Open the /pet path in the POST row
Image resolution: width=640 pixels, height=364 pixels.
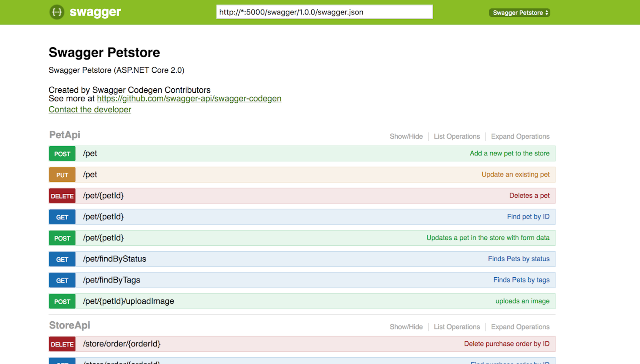pyautogui.click(x=90, y=154)
